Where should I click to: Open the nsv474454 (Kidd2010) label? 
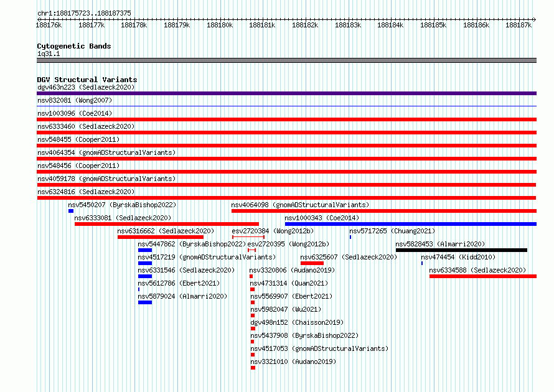coord(458,257)
